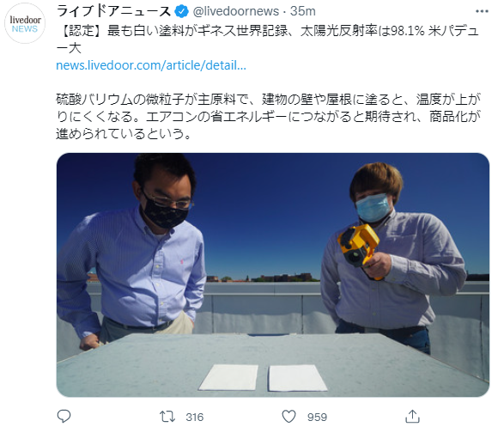Click the left white paint sample in photo
Image resolution: width=504 pixels, height=427 pixels.
[229, 377]
